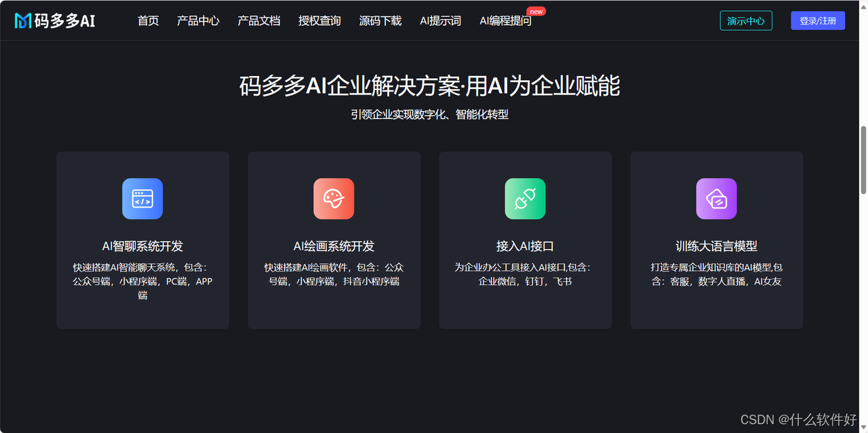868x433 pixels.
Task: Open the 首页 nav item
Action: [148, 21]
